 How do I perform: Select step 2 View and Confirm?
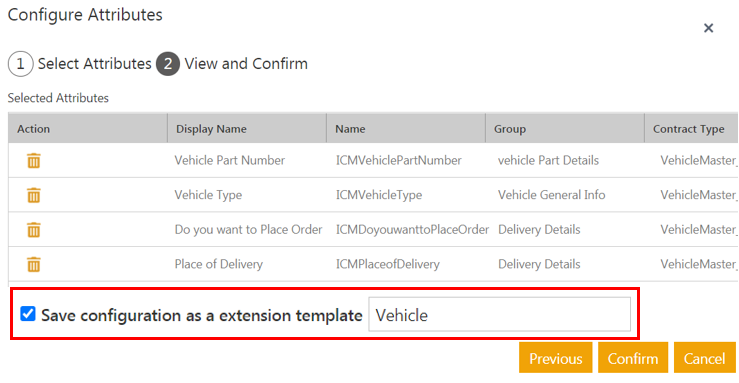coord(232,64)
